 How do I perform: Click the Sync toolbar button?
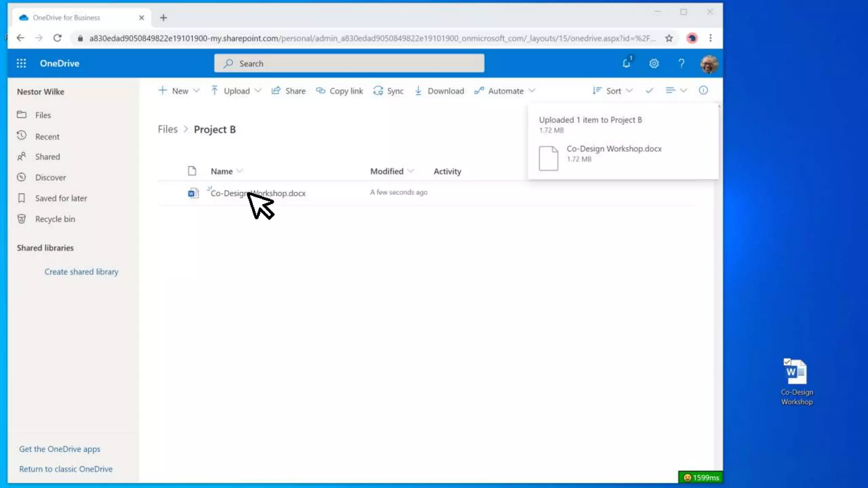click(x=388, y=91)
